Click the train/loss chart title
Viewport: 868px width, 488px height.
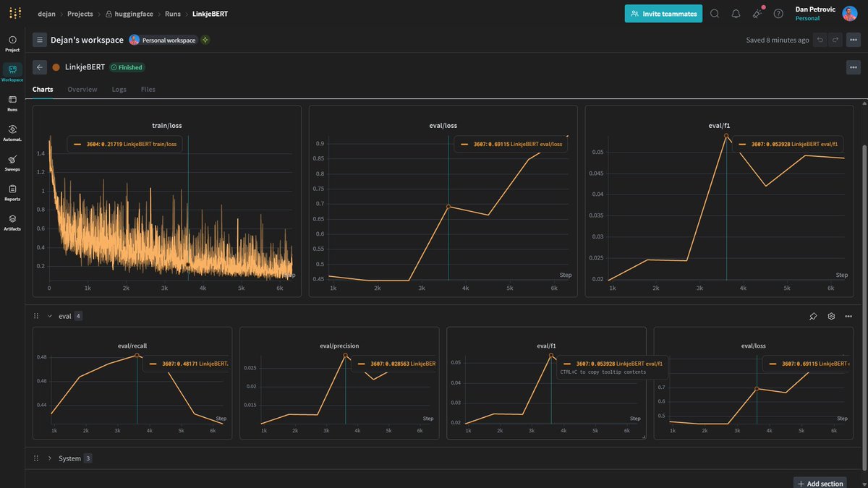click(167, 125)
